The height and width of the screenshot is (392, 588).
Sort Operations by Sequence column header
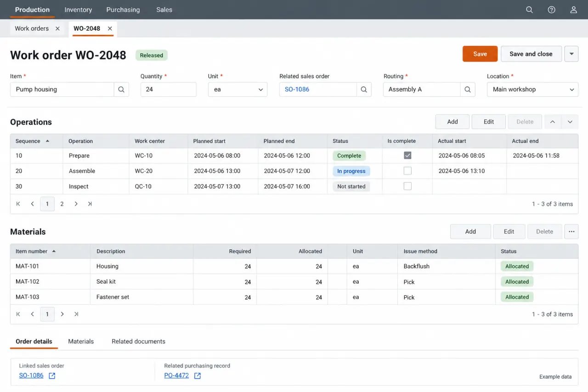click(36, 141)
